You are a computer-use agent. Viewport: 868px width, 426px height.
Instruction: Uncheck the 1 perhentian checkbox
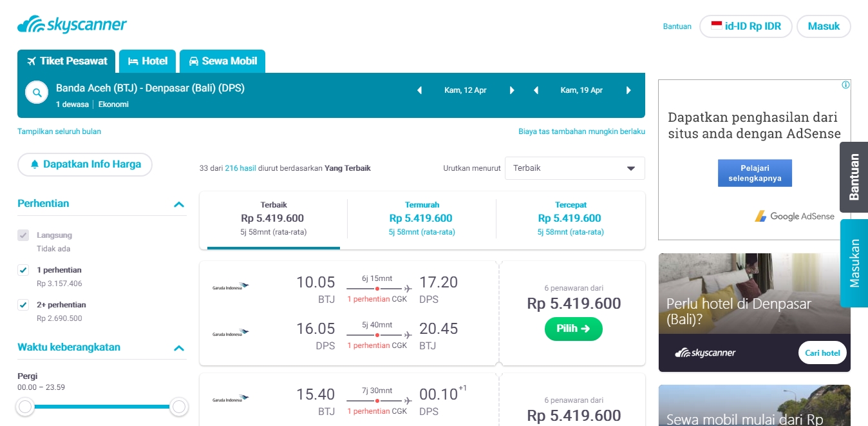point(23,270)
